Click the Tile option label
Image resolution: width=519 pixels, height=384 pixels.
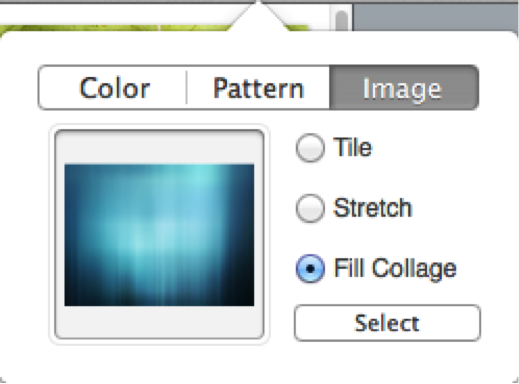point(353,147)
